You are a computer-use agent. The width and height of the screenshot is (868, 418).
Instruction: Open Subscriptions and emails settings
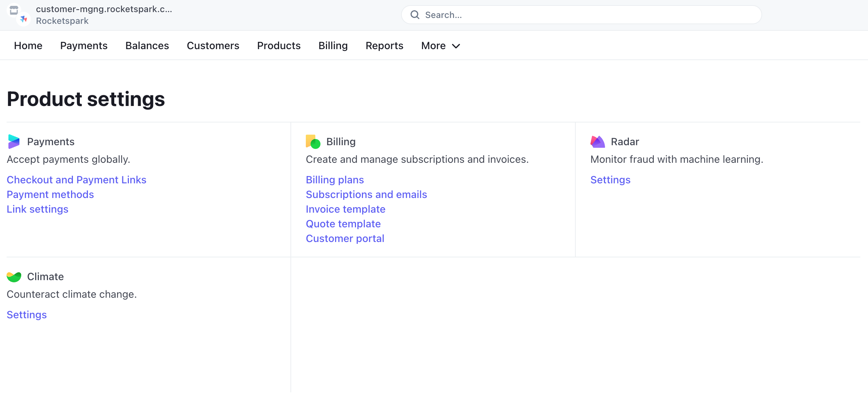coord(366,194)
